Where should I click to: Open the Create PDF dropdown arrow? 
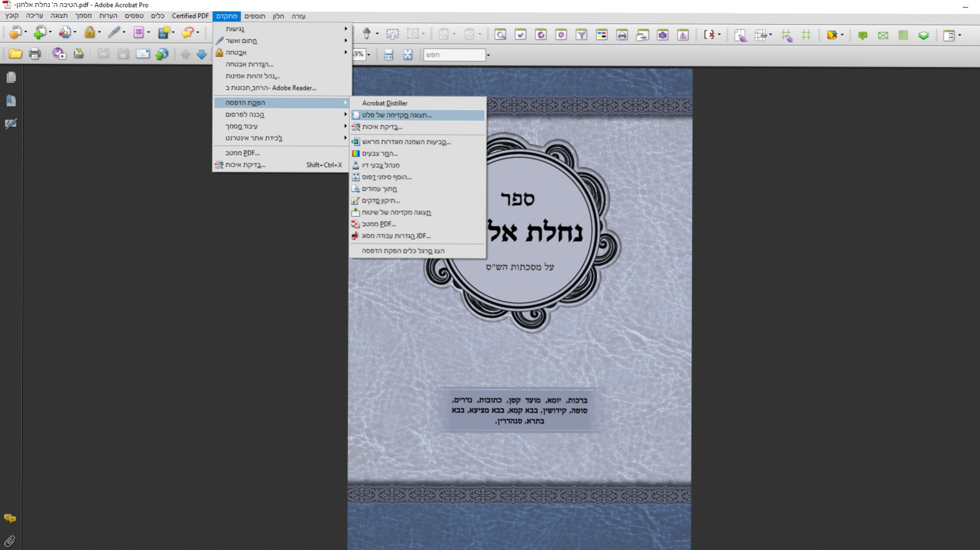point(25,33)
